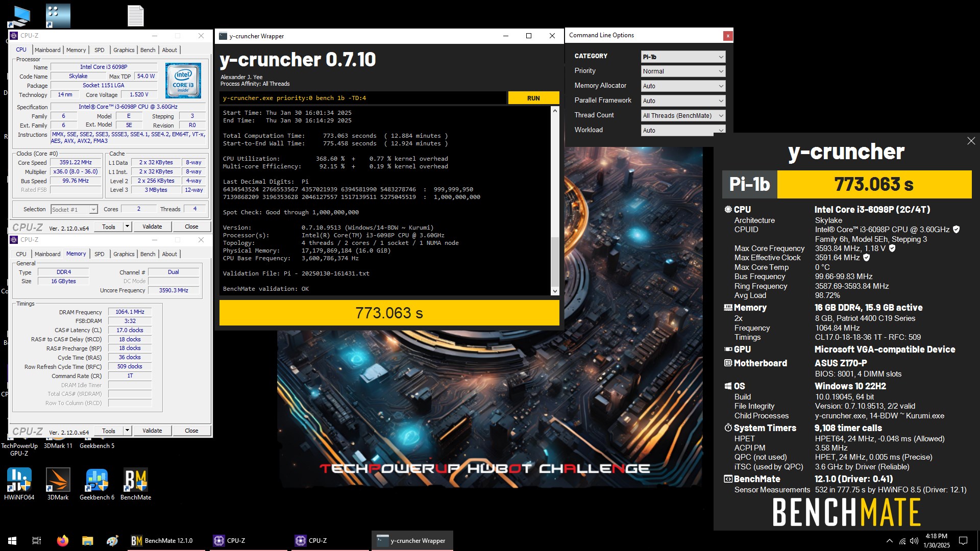This screenshot has width=980, height=551.
Task: Open the TechPowerUp GPU-Z desktop shortcut
Action: 19,449
